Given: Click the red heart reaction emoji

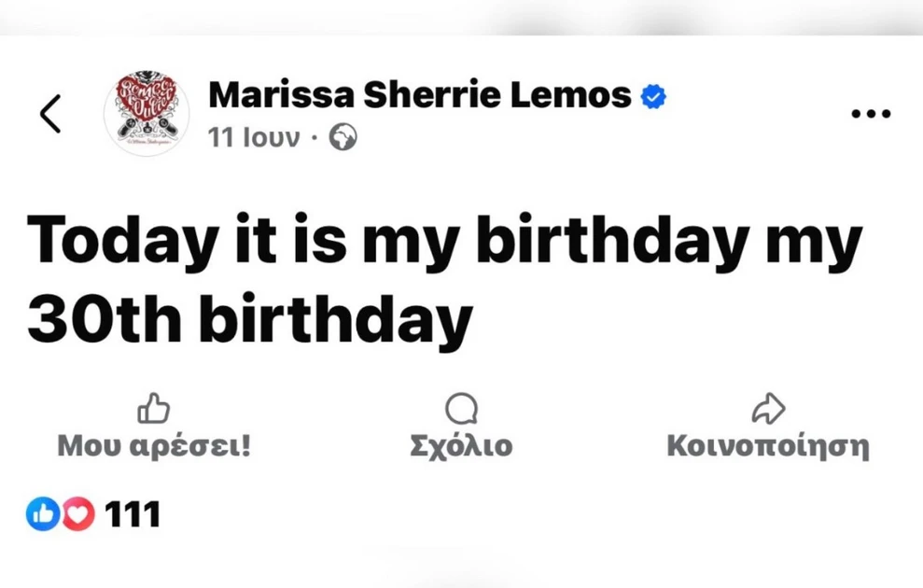Looking at the screenshot, I should (x=78, y=513).
